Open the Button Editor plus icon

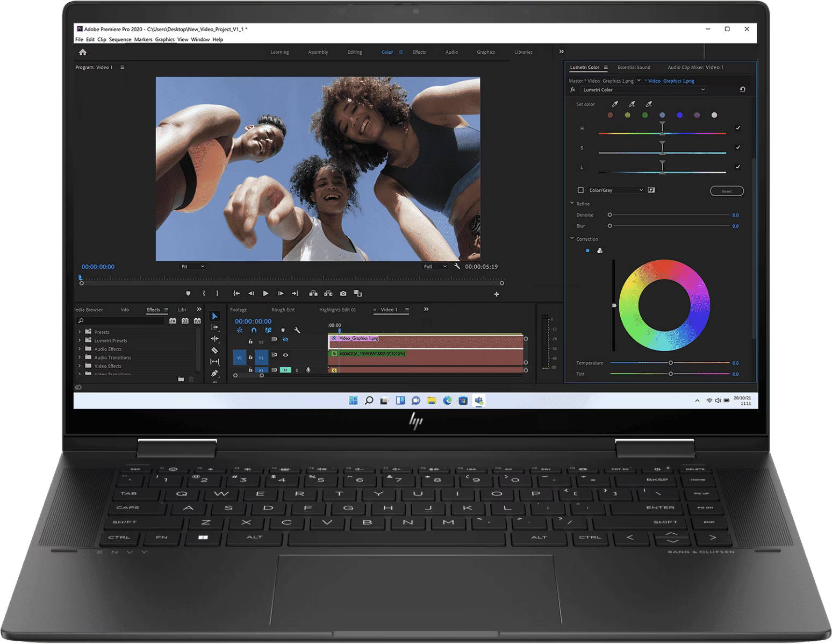pos(497,294)
